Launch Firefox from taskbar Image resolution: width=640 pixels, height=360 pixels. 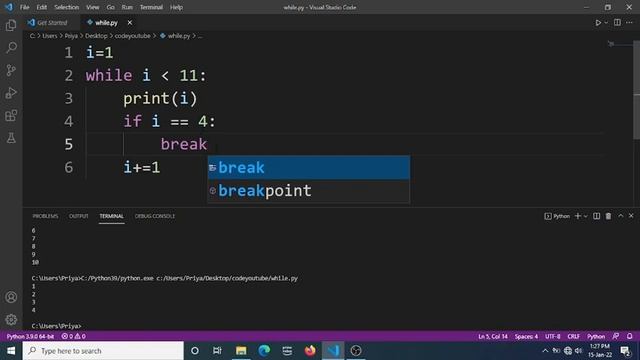(x=310, y=351)
